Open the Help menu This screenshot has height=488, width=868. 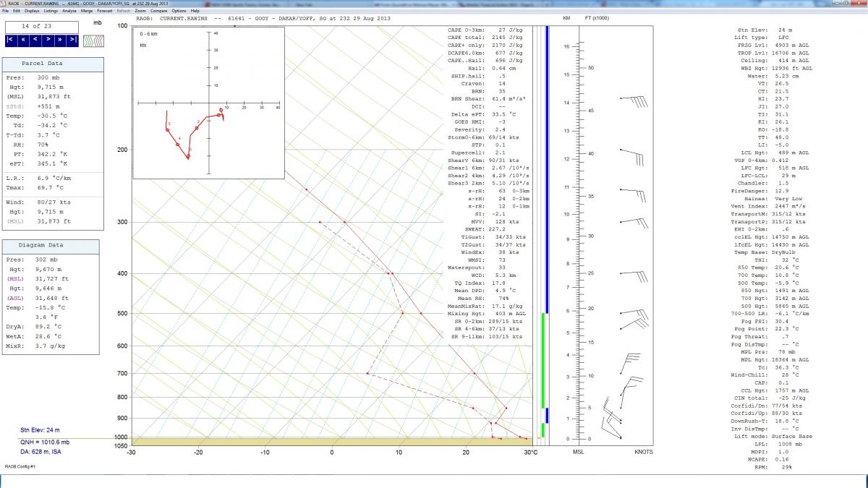195,11
